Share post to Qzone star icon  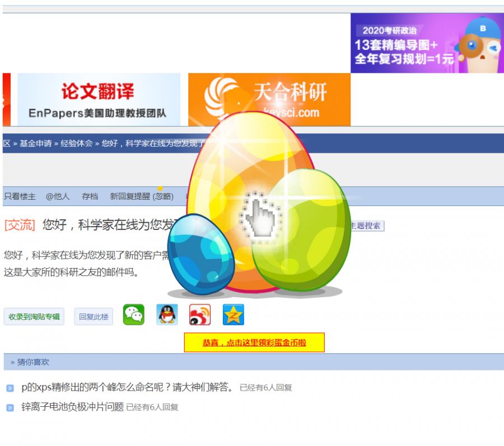(234, 314)
